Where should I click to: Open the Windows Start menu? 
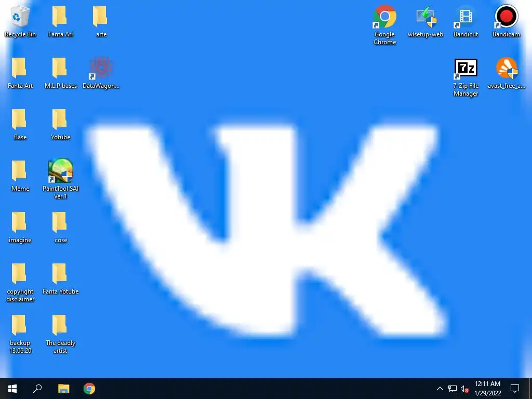[12, 389]
